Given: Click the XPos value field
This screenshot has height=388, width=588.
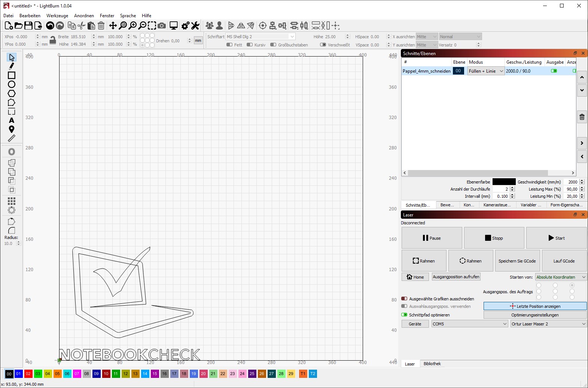Looking at the screenshot, I should click(25, 37).
